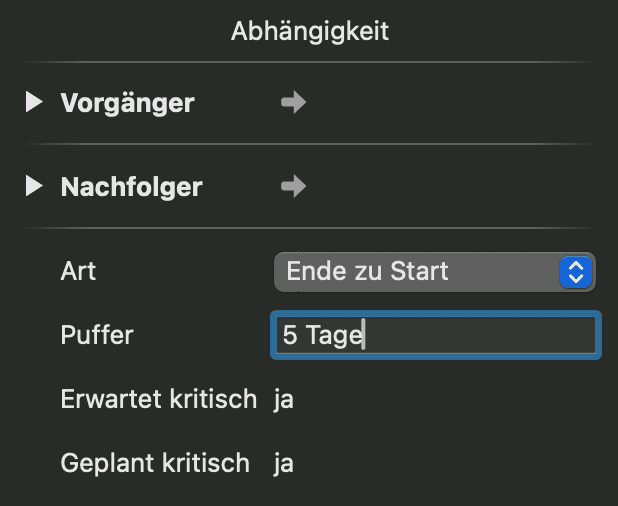Click the Erwartet kritisch label
The height and width of the screenshot is (506, 618).
click(159, 400)
